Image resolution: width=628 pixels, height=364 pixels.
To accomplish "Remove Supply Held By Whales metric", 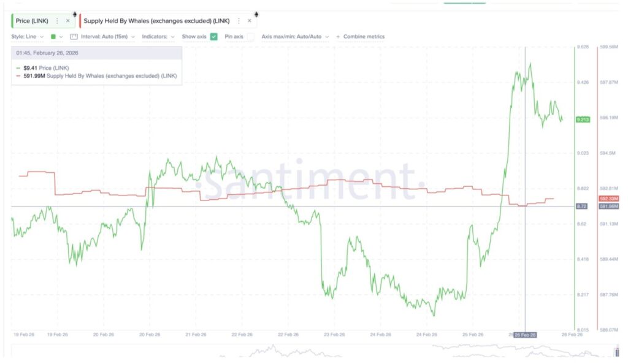I will point(249,21).
